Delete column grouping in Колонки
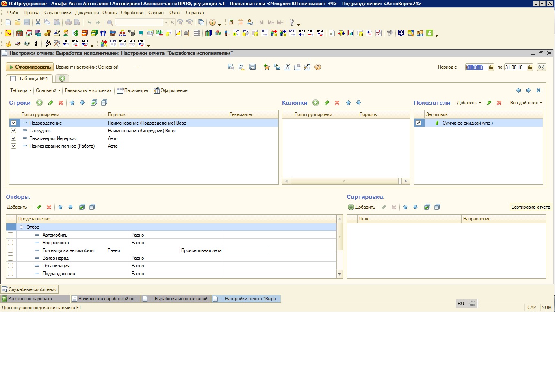 pos(337,103)
